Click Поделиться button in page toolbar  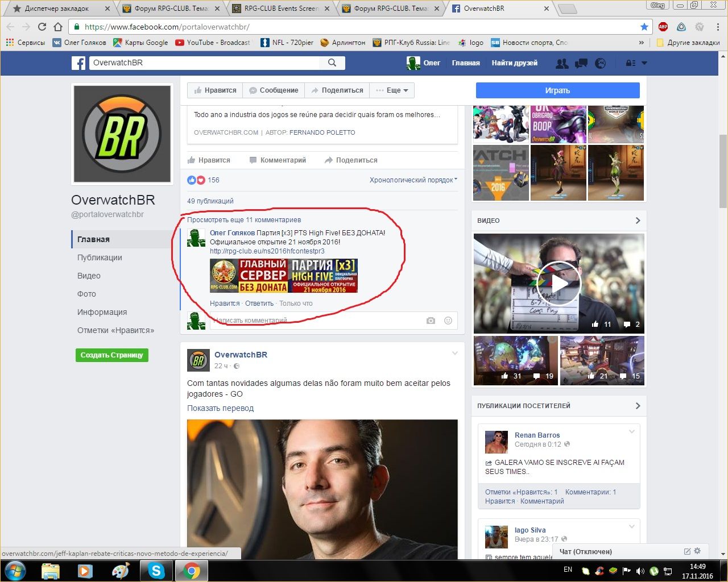337,90
